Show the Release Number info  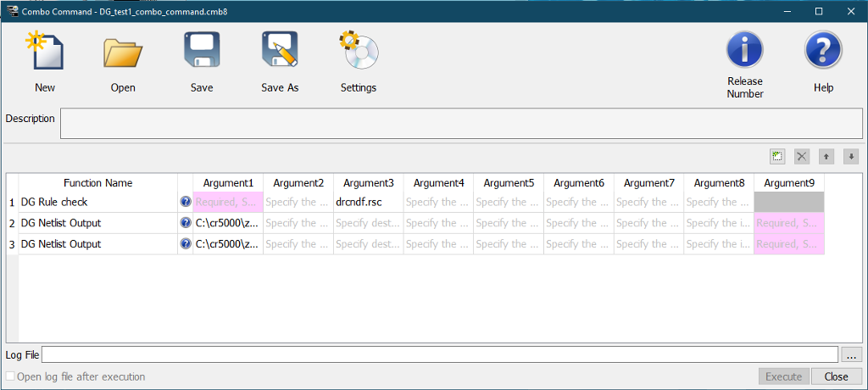tap(744, 50)
